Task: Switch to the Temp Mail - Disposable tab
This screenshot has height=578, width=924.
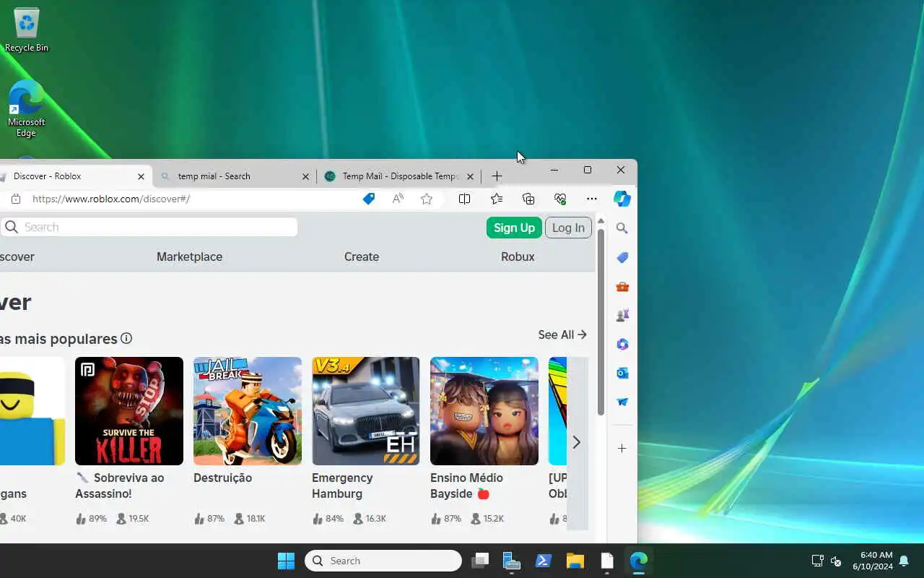Action: [400, 176]
